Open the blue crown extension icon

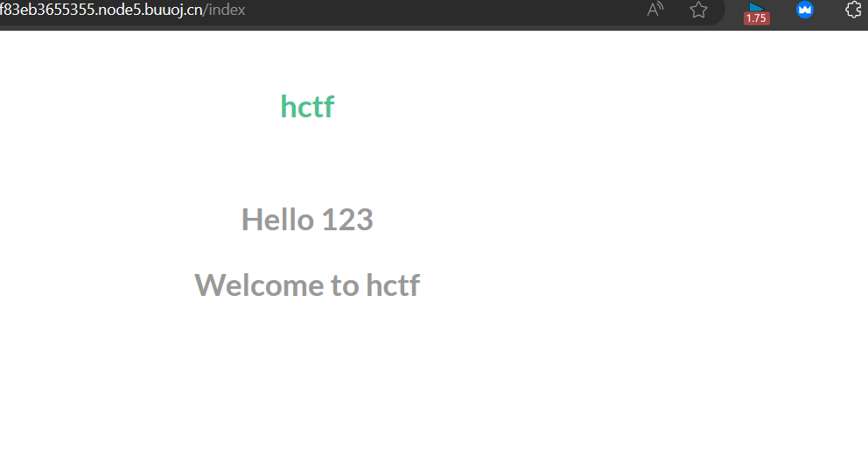pyautogui.click(x=804, y=10)
